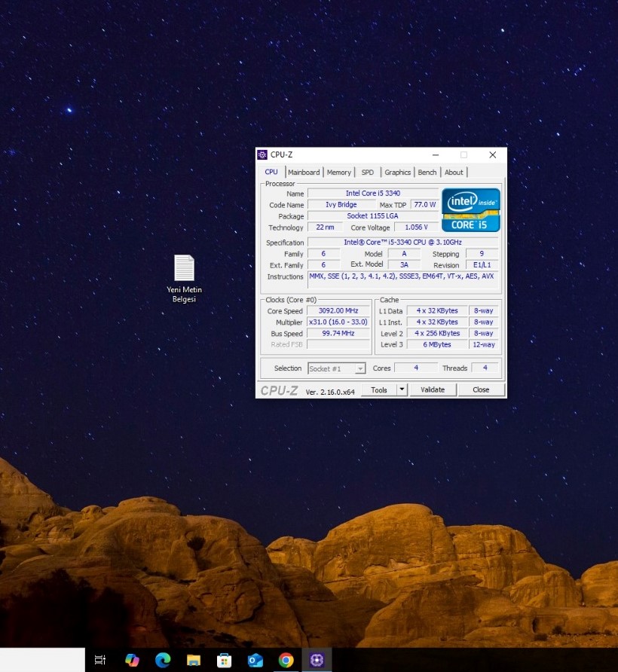Click the Model value 'A'
618x672 pixels.
point(404,254)
